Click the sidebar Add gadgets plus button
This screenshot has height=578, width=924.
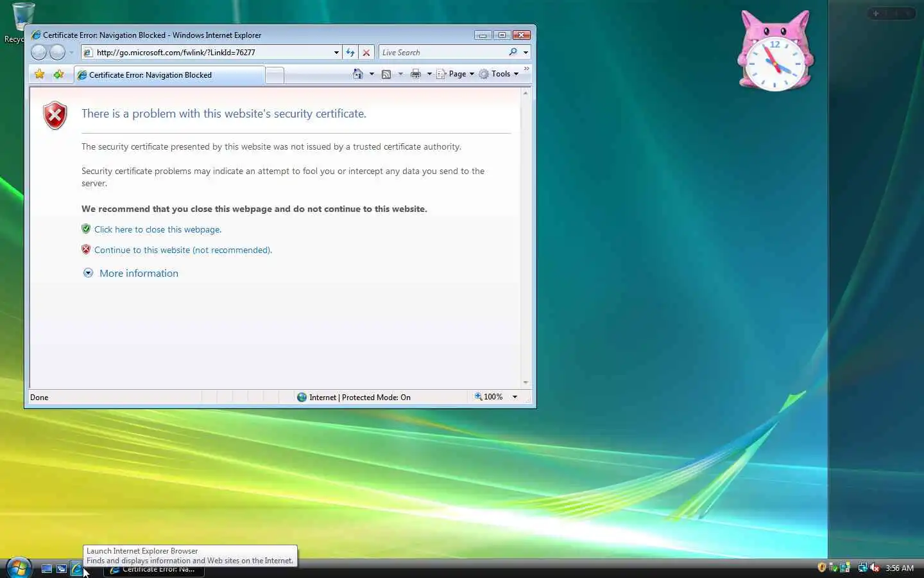(x=876, y=13)
